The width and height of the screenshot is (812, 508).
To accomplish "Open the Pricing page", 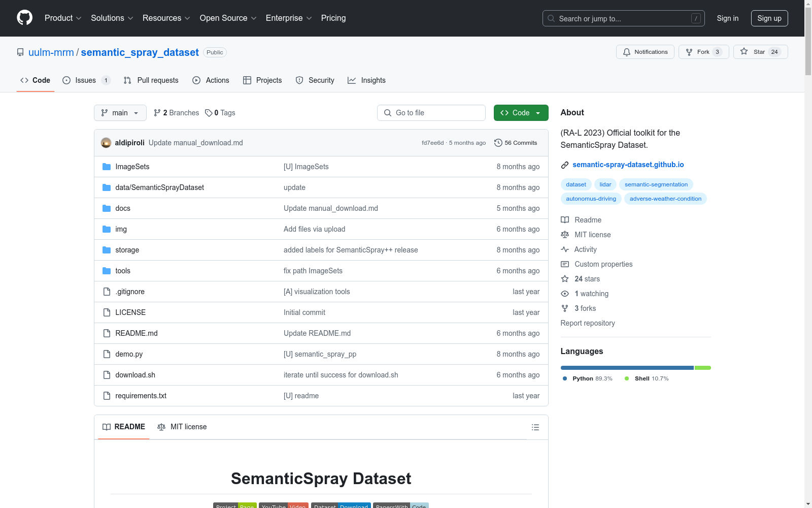I will point(333,18).
